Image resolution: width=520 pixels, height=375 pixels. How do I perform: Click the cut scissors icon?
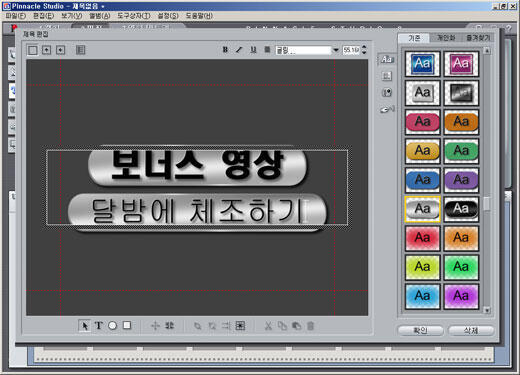(268, 326)
